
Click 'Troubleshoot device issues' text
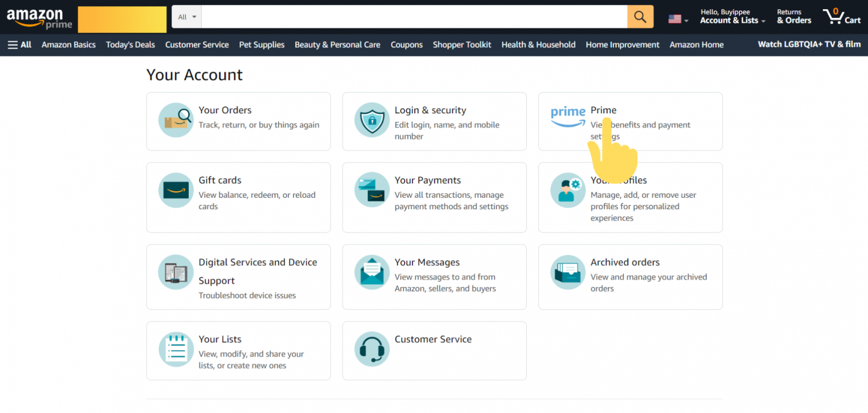pos(247,295)
